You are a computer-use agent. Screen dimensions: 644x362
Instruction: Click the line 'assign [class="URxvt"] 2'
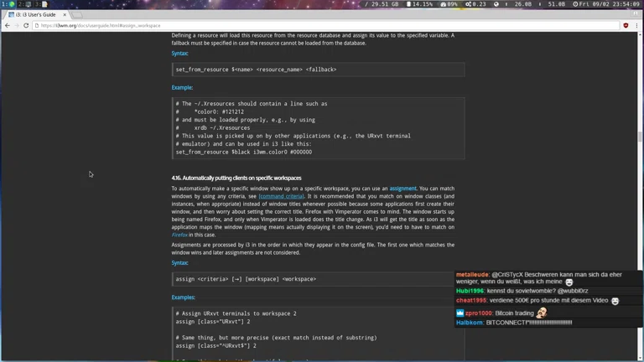(213, 322)
